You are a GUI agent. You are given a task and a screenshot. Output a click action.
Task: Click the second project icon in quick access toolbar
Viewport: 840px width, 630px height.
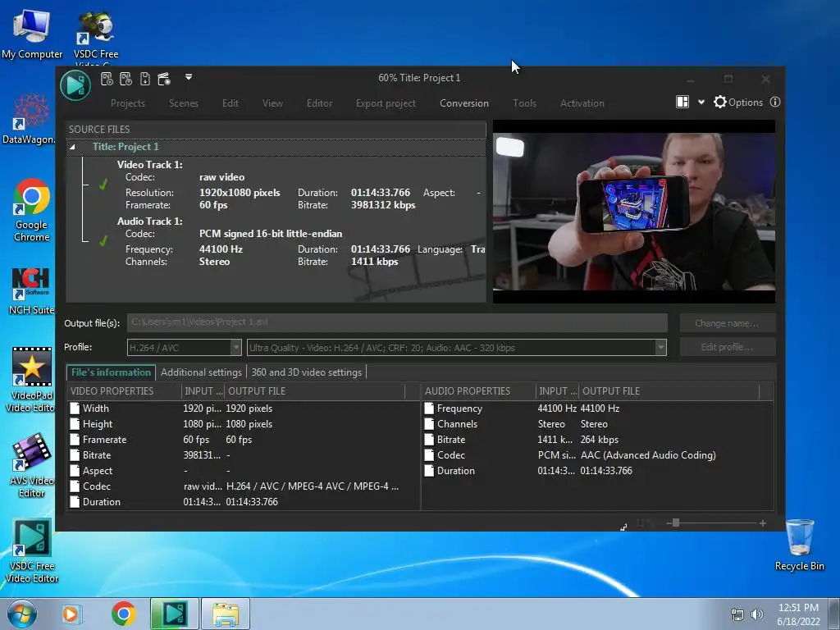126,80
